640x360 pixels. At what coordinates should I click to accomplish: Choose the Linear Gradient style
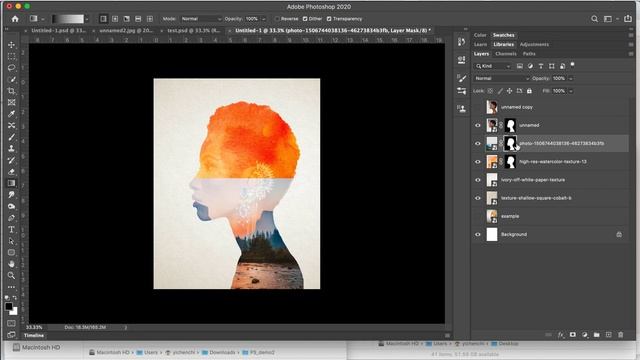[x=103, y=19]
